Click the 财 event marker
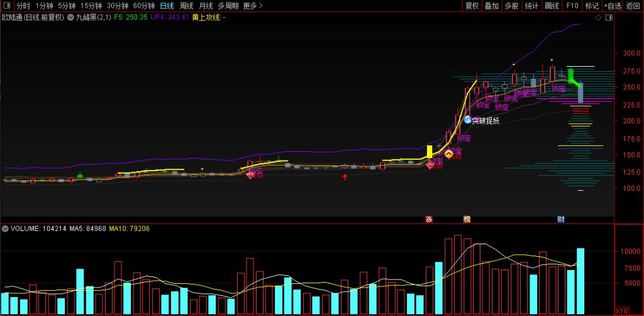 tap(560, 219)
